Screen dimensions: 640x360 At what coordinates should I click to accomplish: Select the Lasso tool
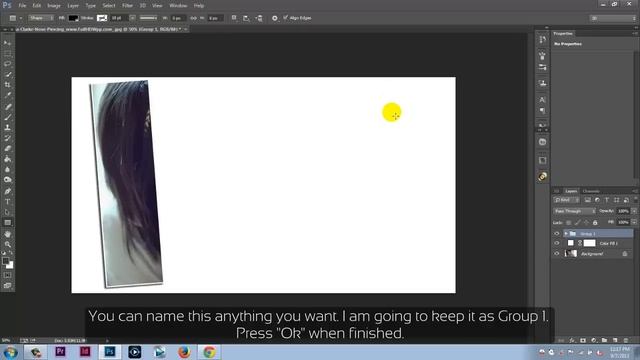(7, 64)
